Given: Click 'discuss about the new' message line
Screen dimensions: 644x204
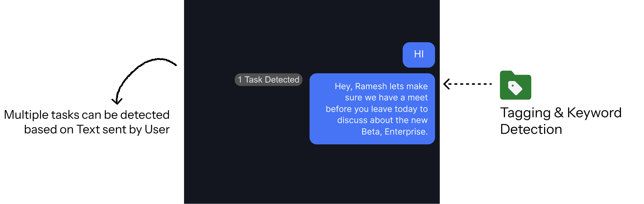Looking at the screenshot, I should coord(382,120).
